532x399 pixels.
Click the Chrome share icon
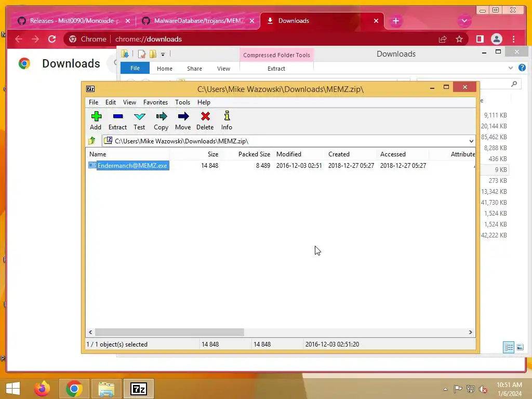tap(443, 39)
